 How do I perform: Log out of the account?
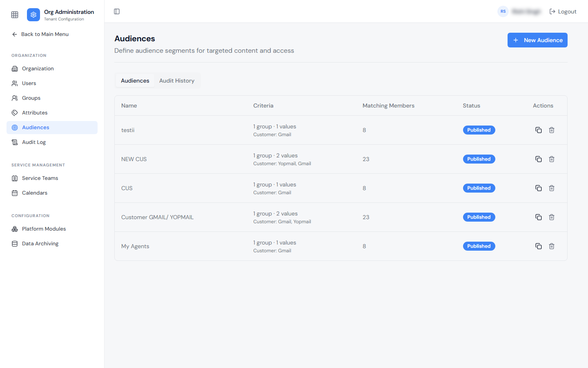coord(563,11)
